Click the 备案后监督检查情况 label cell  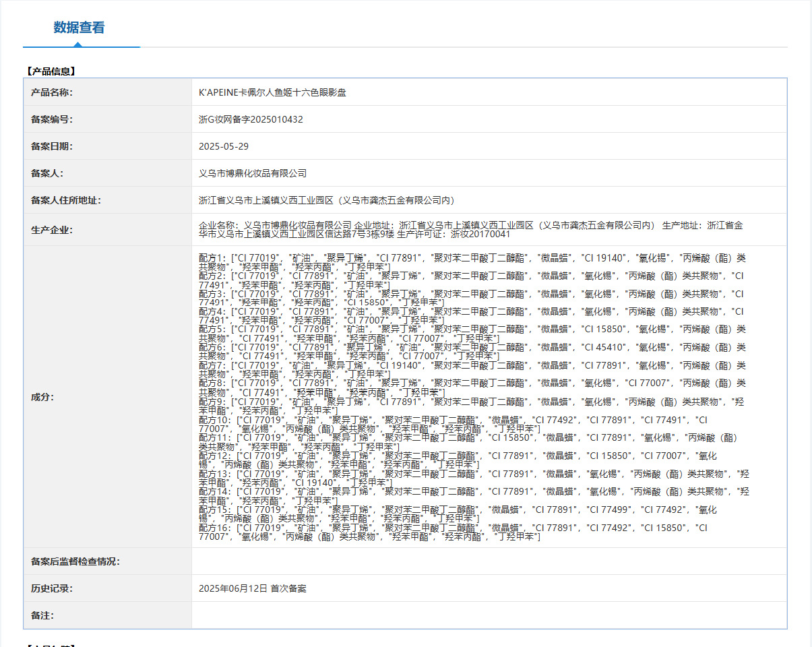click(x=108, y=561)
